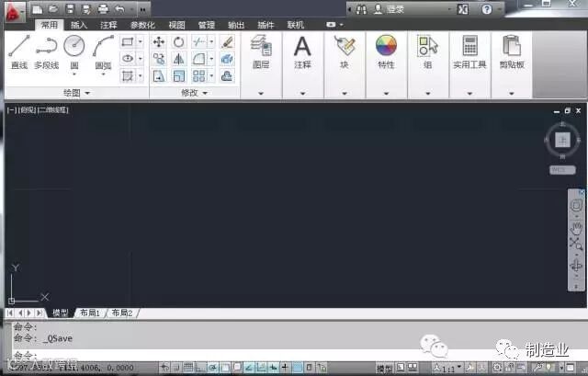Image resolution: width=588 pixels, height=376 pixels.
Task: Select the Explode tool icon
Action: 227,59
